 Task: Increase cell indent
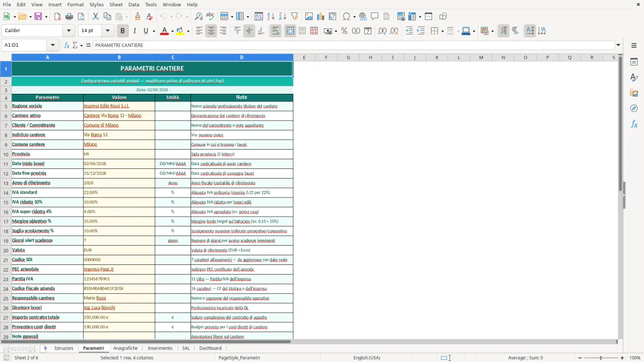click(x=409, y=31)
